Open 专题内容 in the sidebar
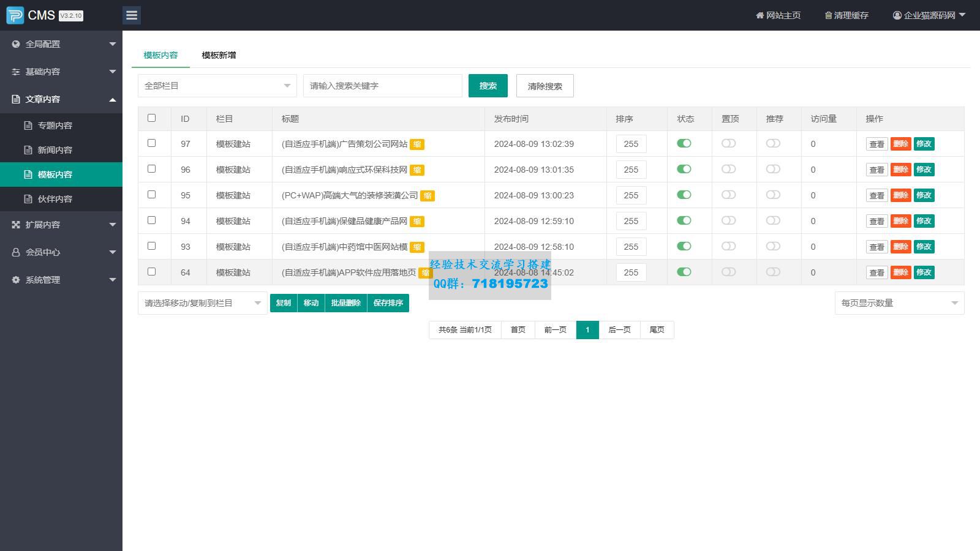The height and width of the screenshot is (551, 980). (x=61, y=126)
